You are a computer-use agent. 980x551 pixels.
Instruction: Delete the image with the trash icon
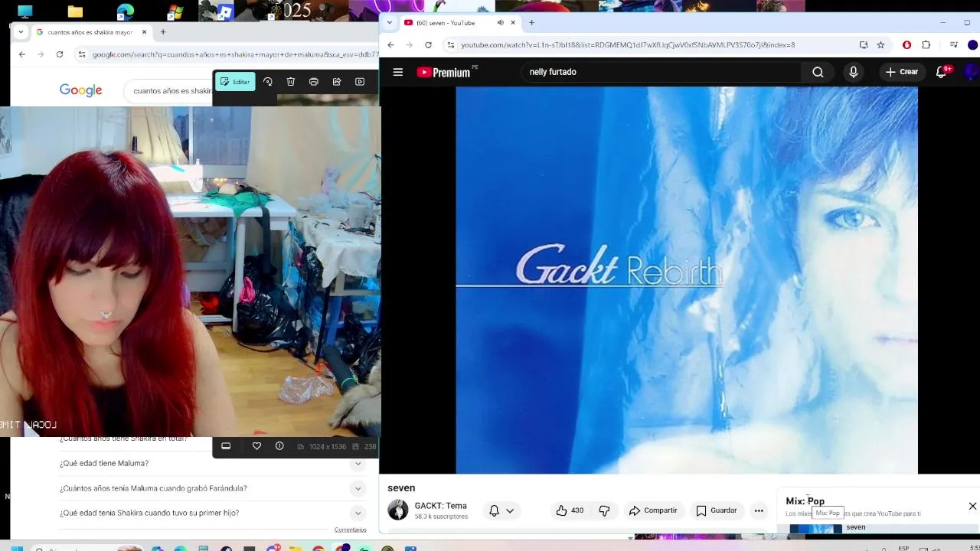[x=291, y=82]
